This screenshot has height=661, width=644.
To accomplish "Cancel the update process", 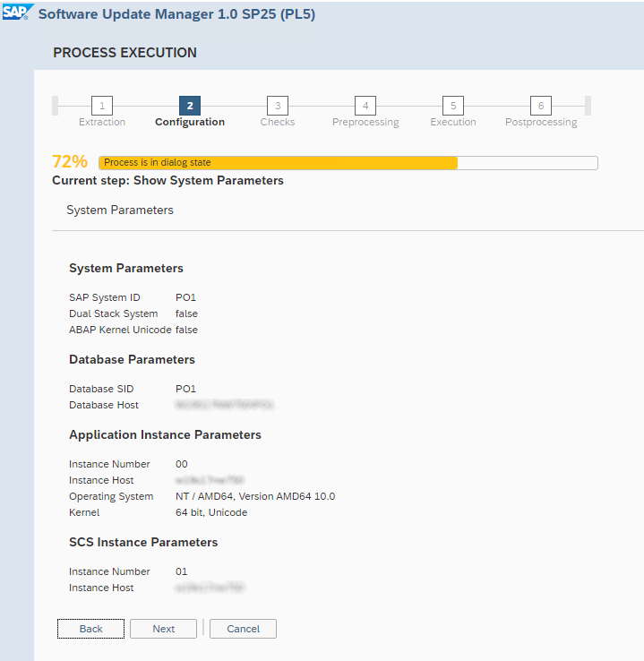I will 243,629.
